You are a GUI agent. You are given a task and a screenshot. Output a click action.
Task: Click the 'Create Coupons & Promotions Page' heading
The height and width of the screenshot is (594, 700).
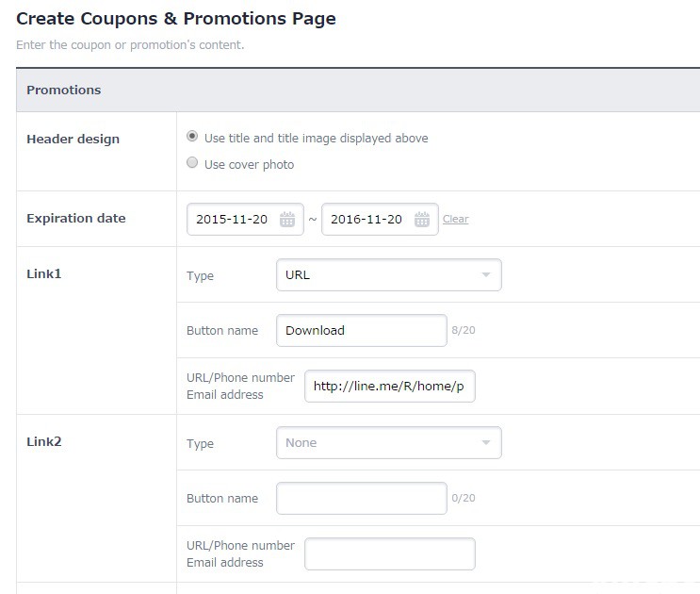176,19
